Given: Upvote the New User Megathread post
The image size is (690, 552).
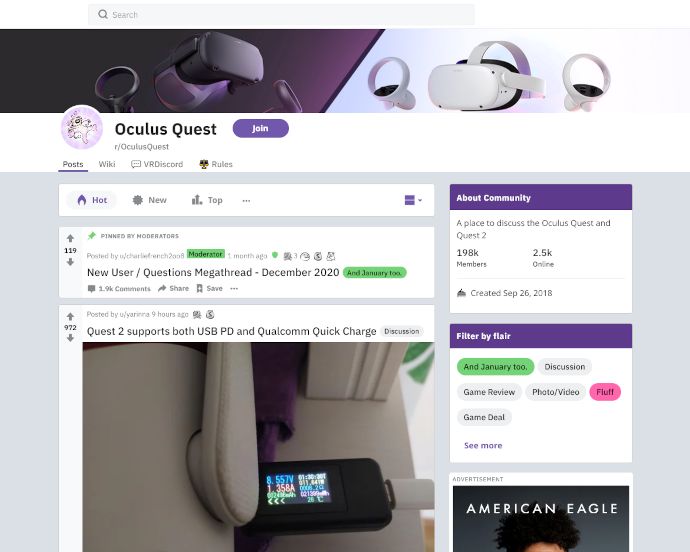Looking at the screenshot, I should (x=70, y=239).
